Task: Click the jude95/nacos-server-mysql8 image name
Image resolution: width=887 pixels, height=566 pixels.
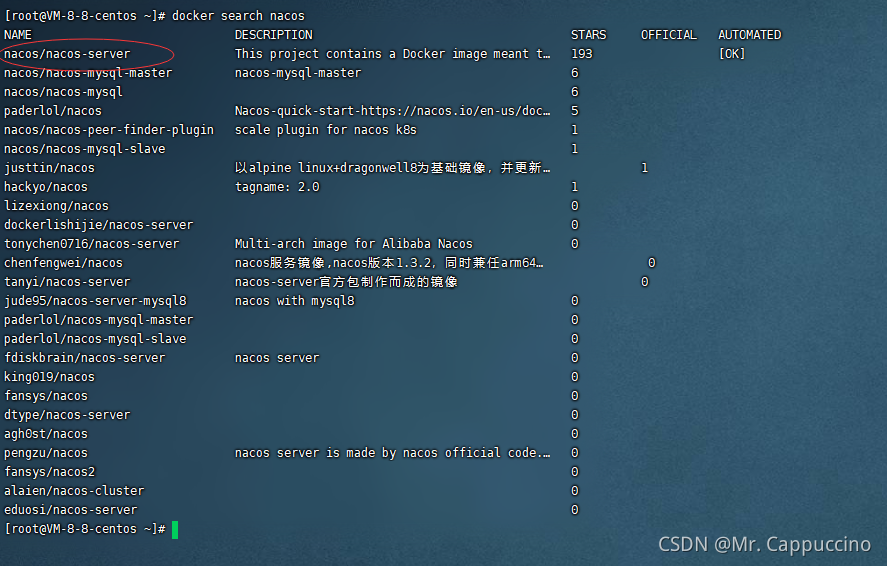Action: click(x=96, y=301)
